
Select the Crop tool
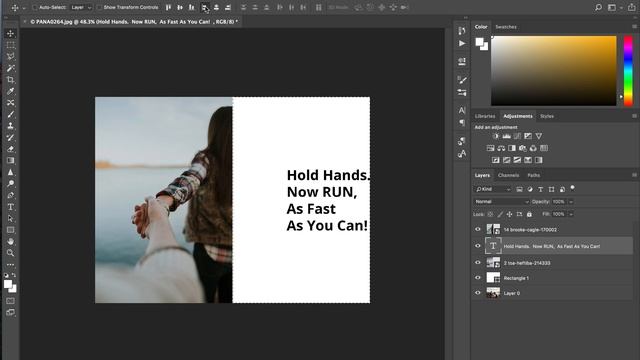pos(11,80)
